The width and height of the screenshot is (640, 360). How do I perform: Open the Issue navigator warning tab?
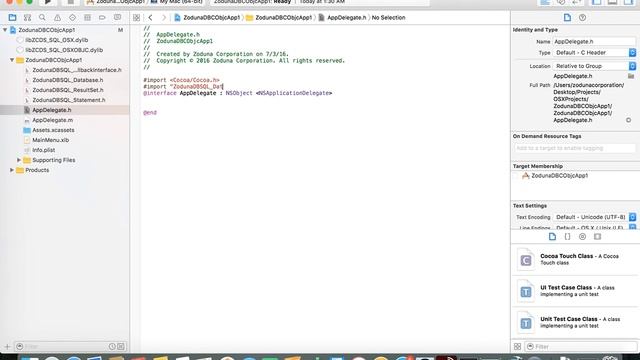pos(57,18)
